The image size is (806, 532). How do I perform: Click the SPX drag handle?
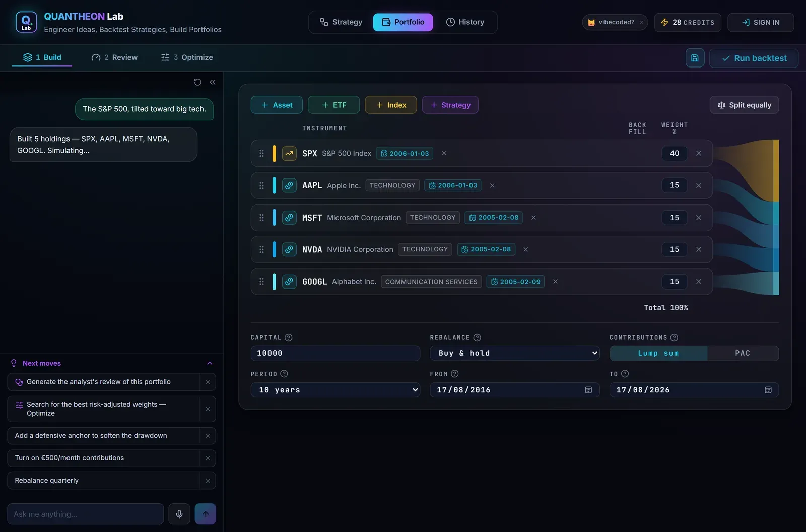point(261,153)
